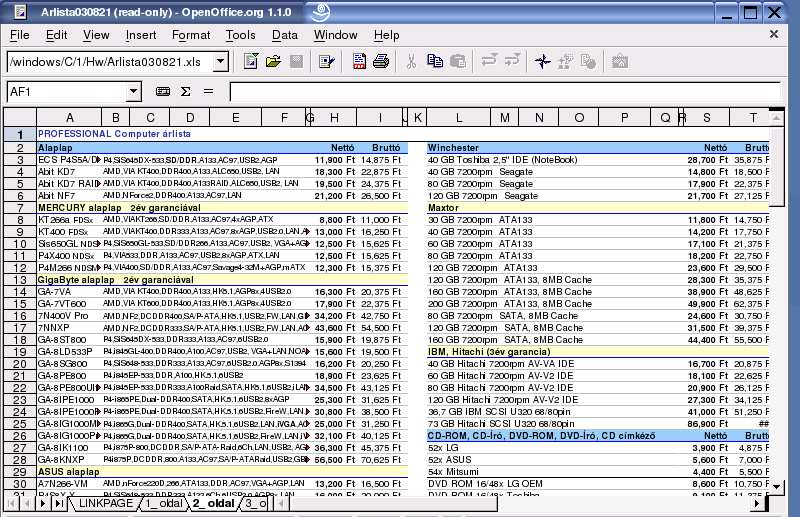The width and height of the screenshot is (800, 517).
Task: Expand the Load URL path dropdown
Action: (x=220, y=62)
